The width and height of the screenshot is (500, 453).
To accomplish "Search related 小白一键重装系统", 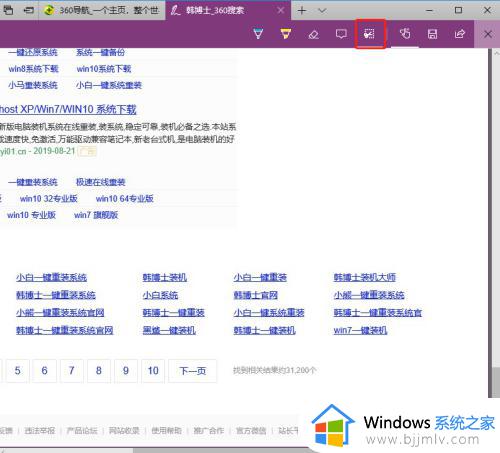I will (51, 277).
